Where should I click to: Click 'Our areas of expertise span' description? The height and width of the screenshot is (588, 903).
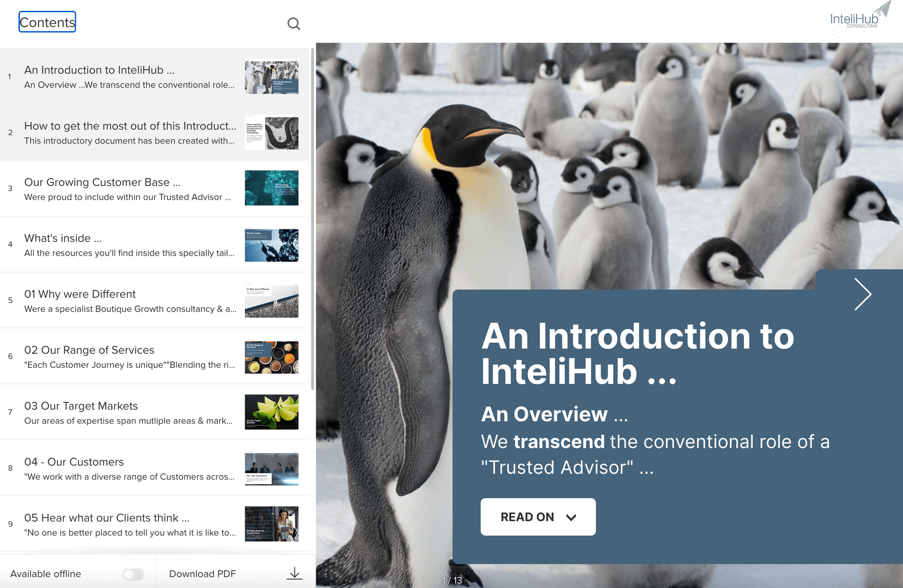click(x=129, y=421)
